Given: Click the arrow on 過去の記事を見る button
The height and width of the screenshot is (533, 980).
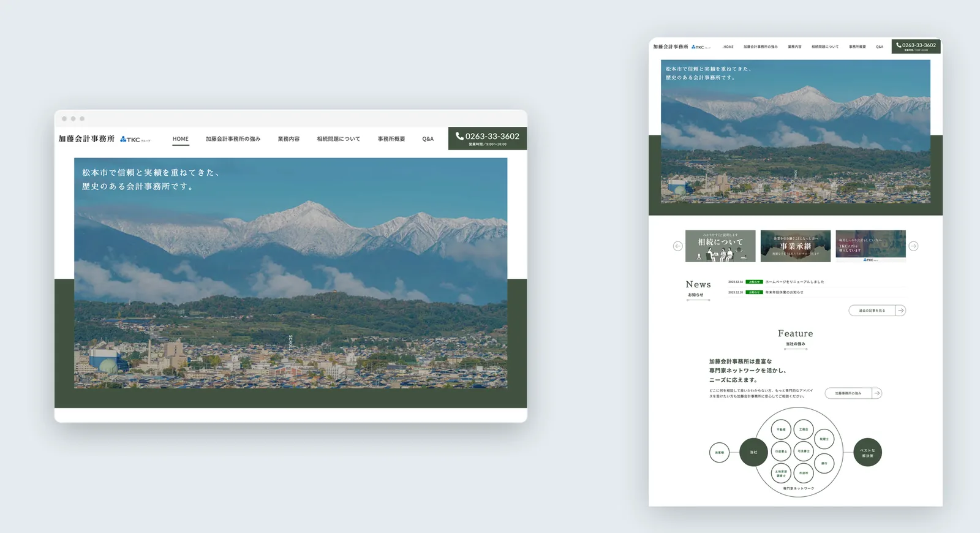Looking at the screenshot, I should pyautogui.click(x=900, y=311).
